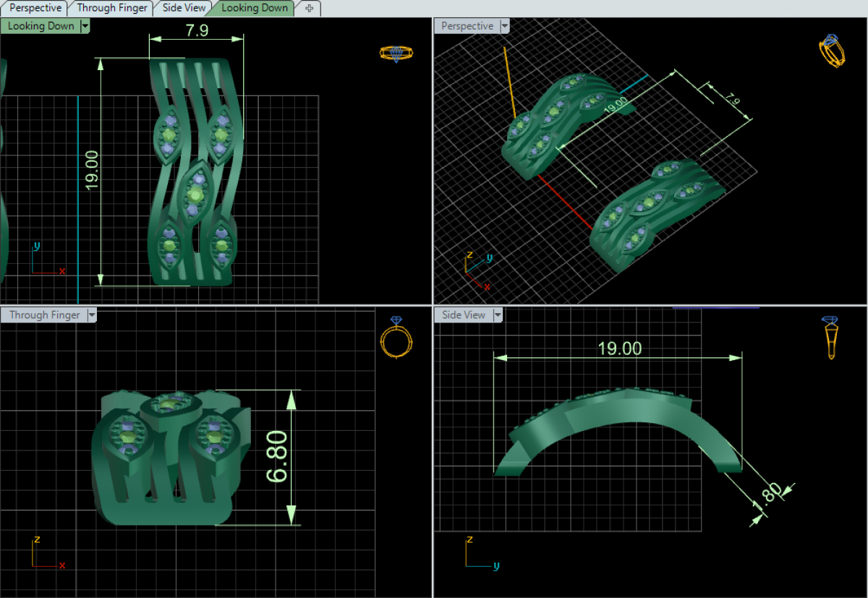
Task: Expand the Side View viewport menu arrow
Action: [x=498, y=315]
